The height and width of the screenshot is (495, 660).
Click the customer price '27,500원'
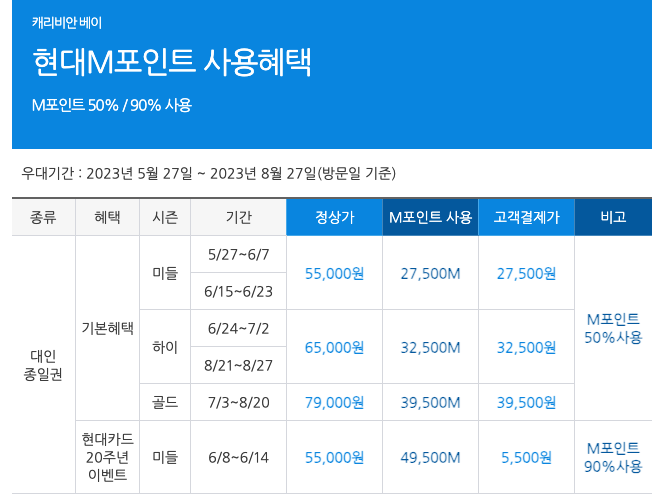527,274
